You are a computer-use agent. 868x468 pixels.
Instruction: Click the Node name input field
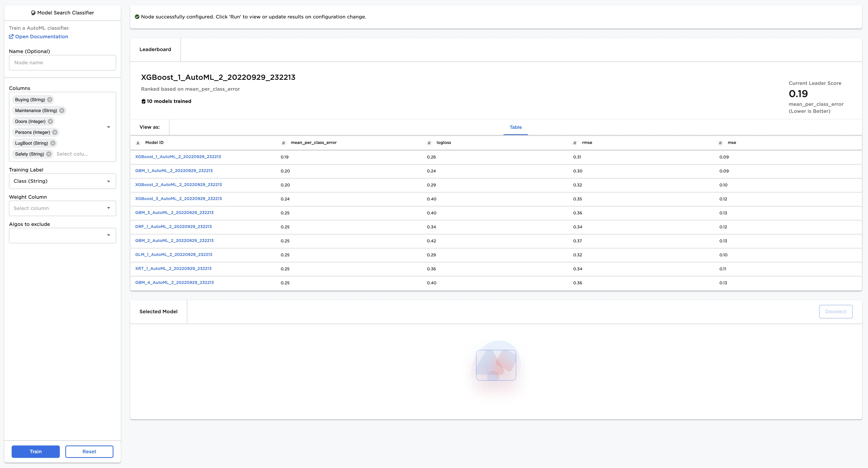[x=62, y=63]
